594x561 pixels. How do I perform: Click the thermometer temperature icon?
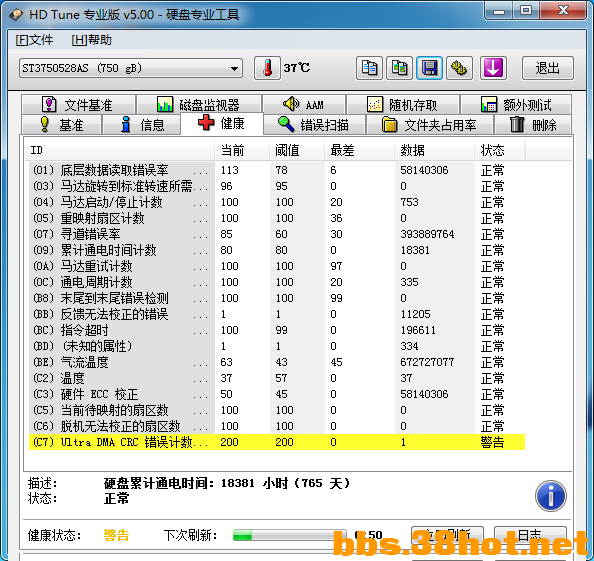coord(267,68)
